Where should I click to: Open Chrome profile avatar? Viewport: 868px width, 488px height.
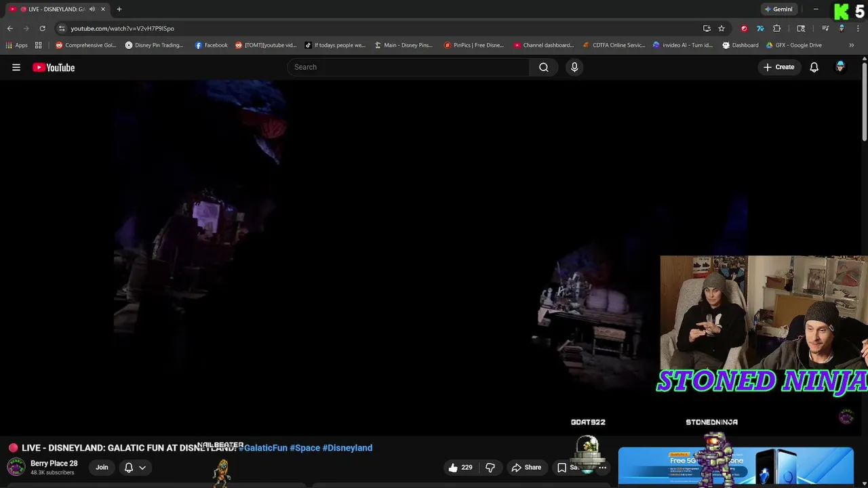pos(842,28)
